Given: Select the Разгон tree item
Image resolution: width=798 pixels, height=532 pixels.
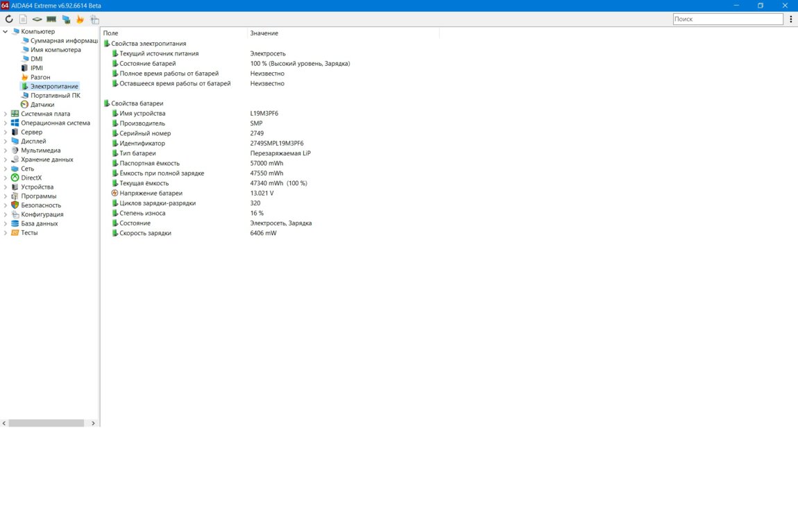Looking at the screenshot, I should pyautogui.click(x=40, y=77).
